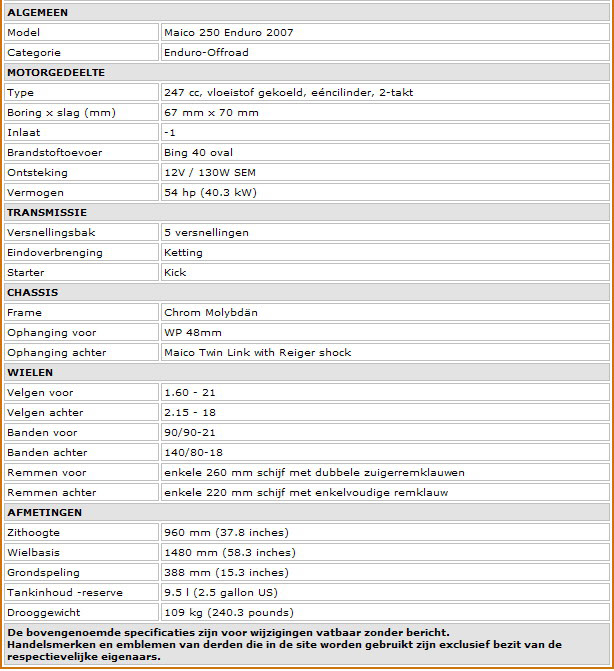Click the 'Brandstoftoevoer' label
The image size is (614, 671).
[54, 152]
